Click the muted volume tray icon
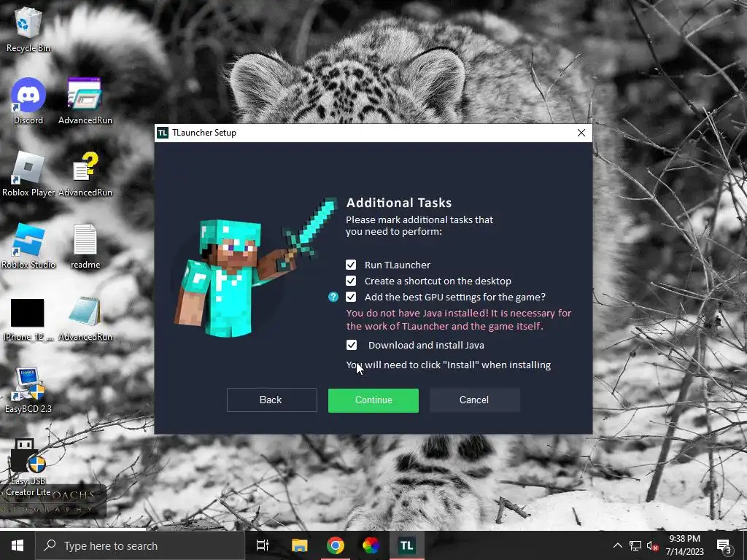Screen dimensions: 747x560 [652, 545]
